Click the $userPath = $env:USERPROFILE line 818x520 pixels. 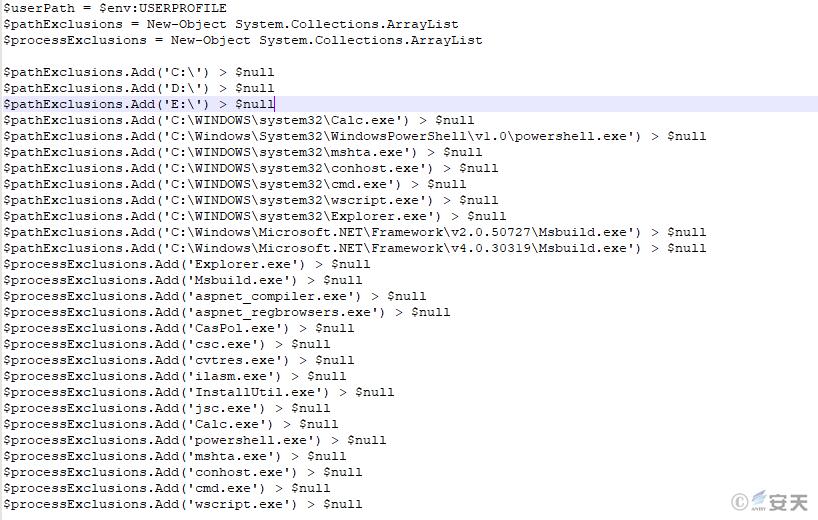click(115, 8)
